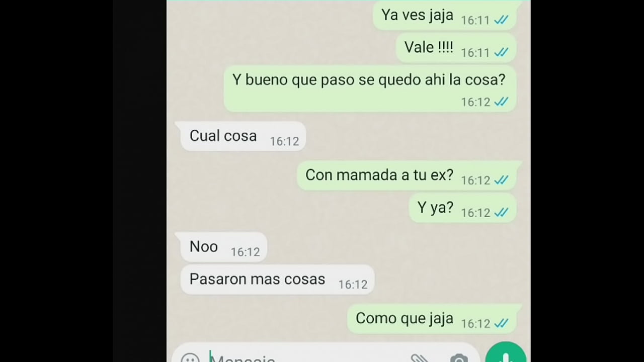Image resolution: width=644 pixels, height=362 pixels.
Task: Select the 'Cual cosa' received message
Action: tap(243, 136)
